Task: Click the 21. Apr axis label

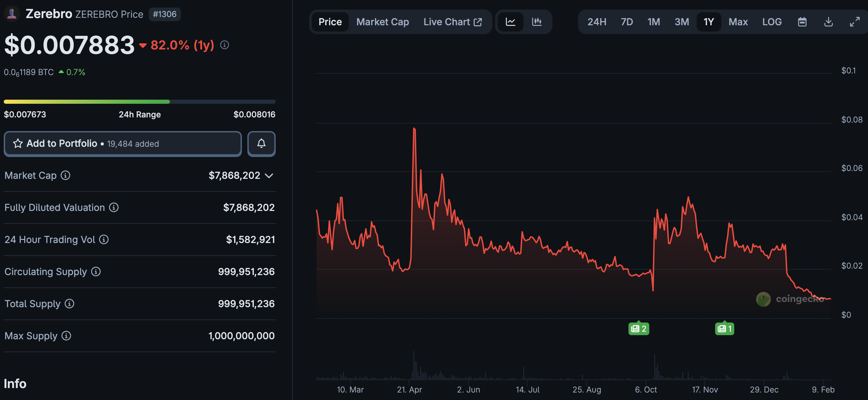Action: (409, 389)
